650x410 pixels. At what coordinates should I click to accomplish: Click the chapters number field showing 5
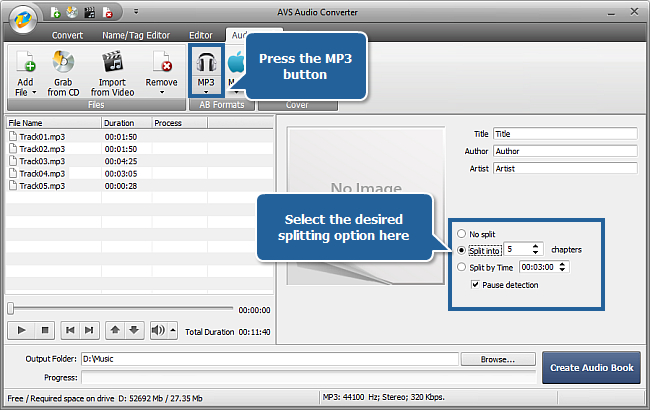[x=518, y=249]
